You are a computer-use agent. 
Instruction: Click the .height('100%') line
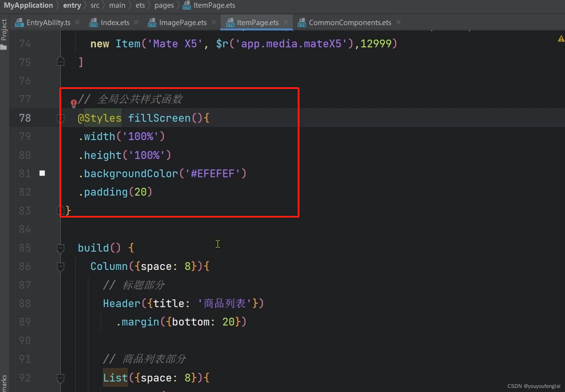[125, 155]
